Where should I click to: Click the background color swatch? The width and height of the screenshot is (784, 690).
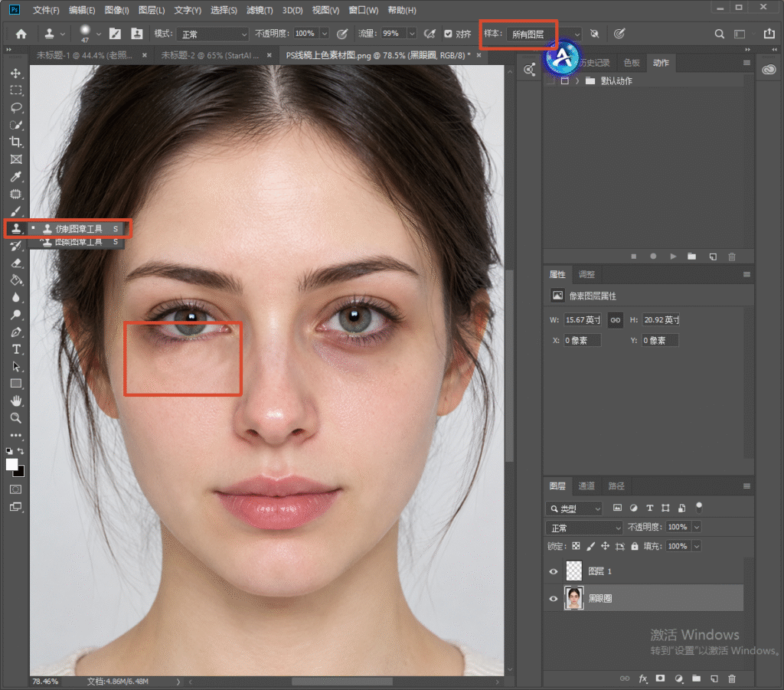20,472
